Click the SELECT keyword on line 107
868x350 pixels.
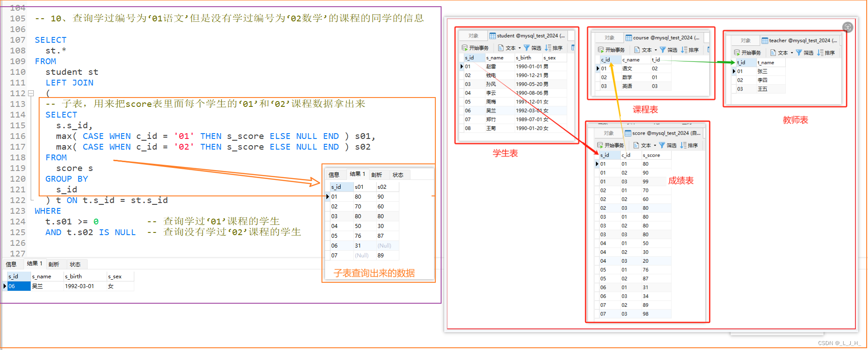[51, 40]
